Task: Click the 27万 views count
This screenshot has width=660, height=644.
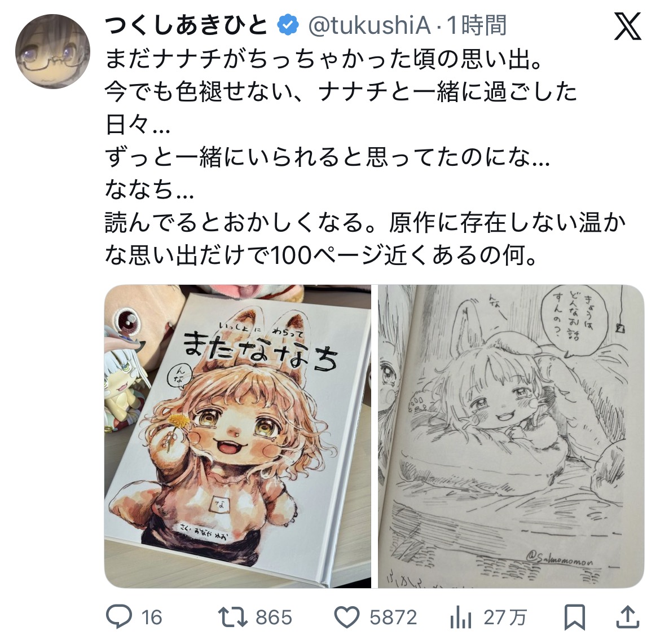Action: point(505,617)
